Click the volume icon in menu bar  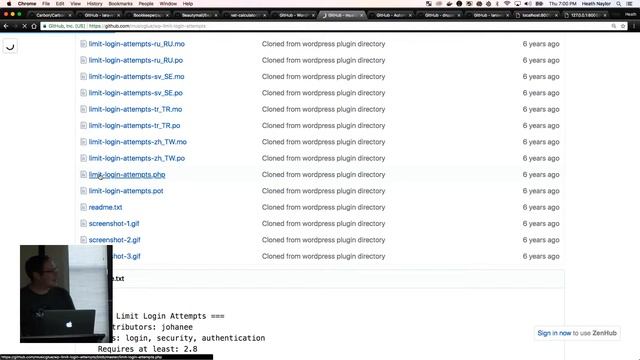coord(528,4)
